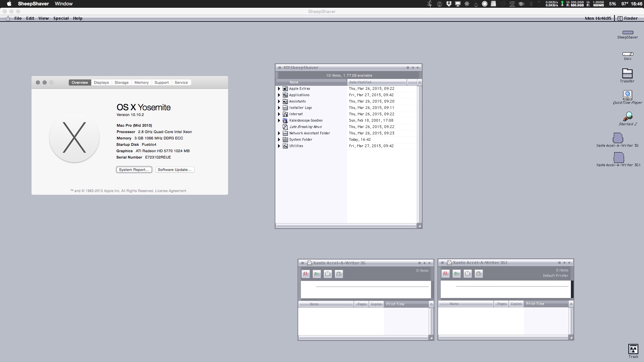The width and height of the screenshot is (644, 362).
Task: Expand the Kaleidoscope Goodies folder triangle
Action: 279,121
